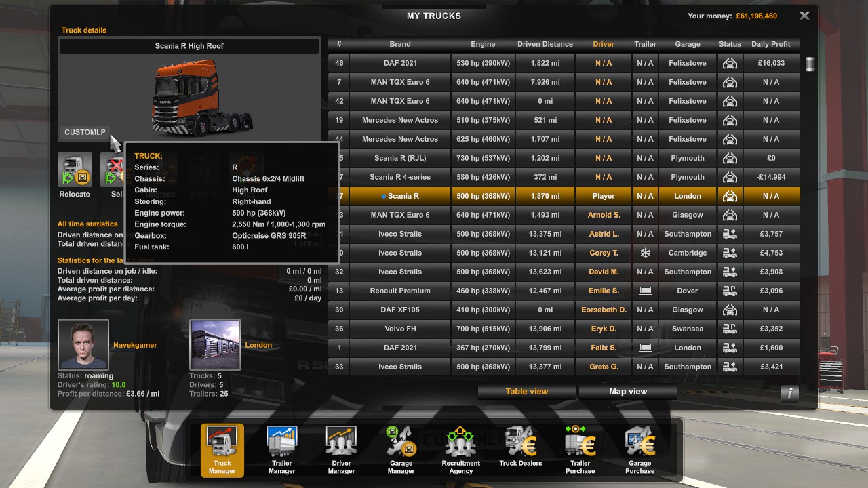Sort table by Daily Profit column

click(x=771, y=44)
